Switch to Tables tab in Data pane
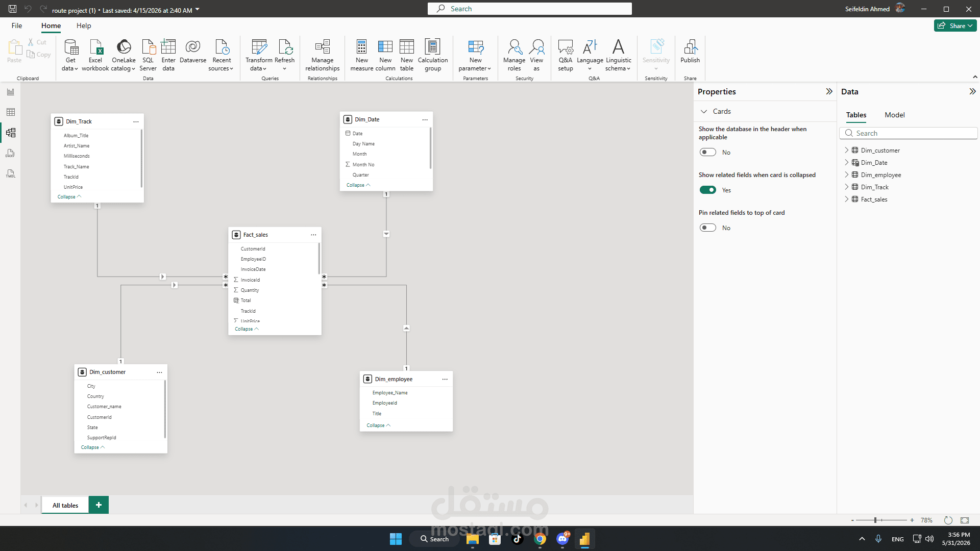The width and height of the screenshot is (980, 551). click(x=856, y=115)
